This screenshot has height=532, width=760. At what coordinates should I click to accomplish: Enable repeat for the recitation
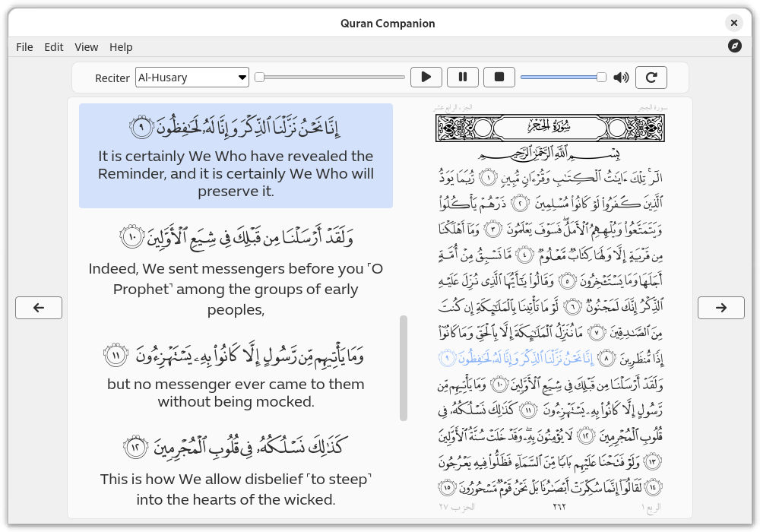[x=651, y=77]
